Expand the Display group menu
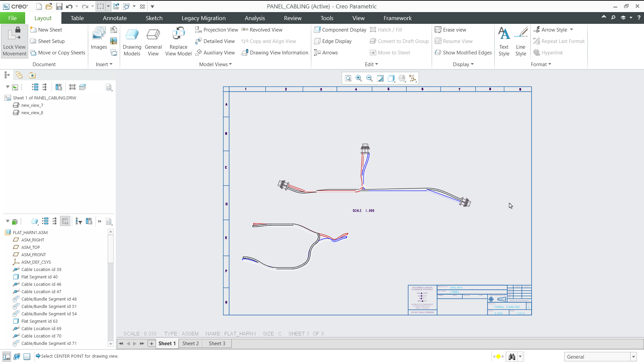The image size is (644, 362). click(463, 64)
